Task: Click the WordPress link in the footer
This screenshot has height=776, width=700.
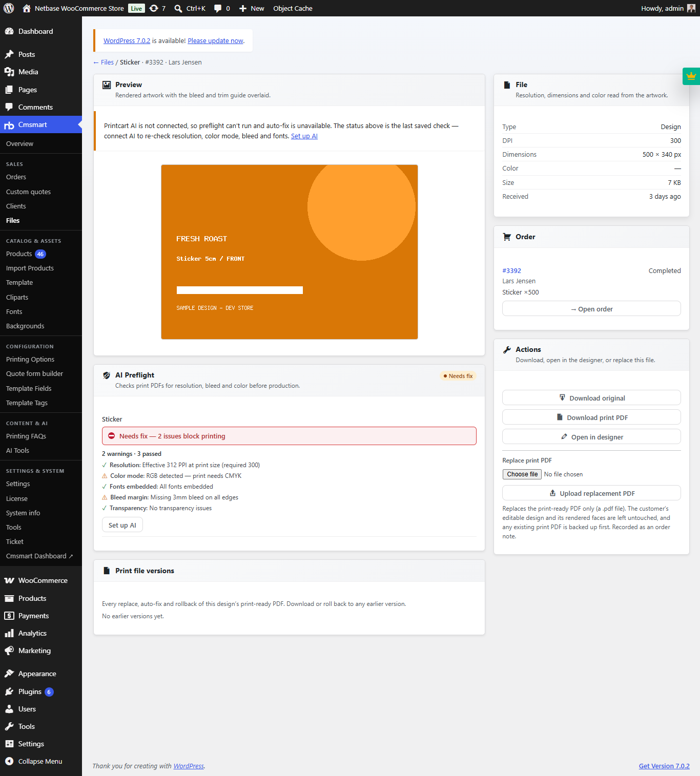Action: pos(189,766)
